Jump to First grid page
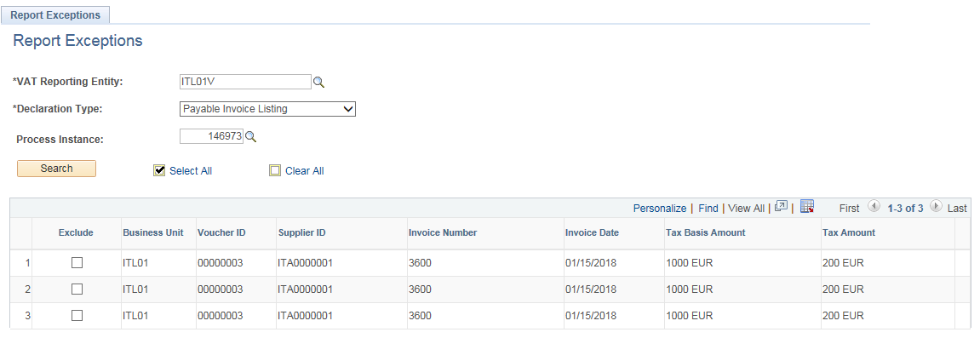This screenshot has height=338, width=980. (x=849, y=208)
